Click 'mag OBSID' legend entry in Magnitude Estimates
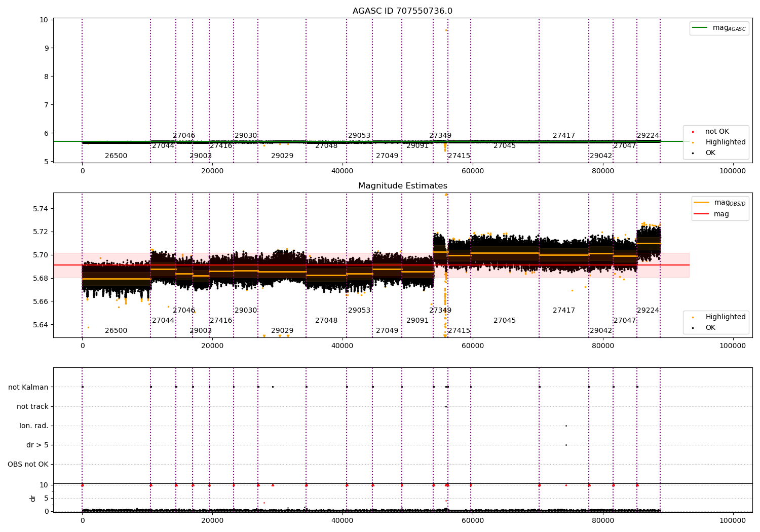This screenshot has width=760, height=532. (x=719, y=203)
